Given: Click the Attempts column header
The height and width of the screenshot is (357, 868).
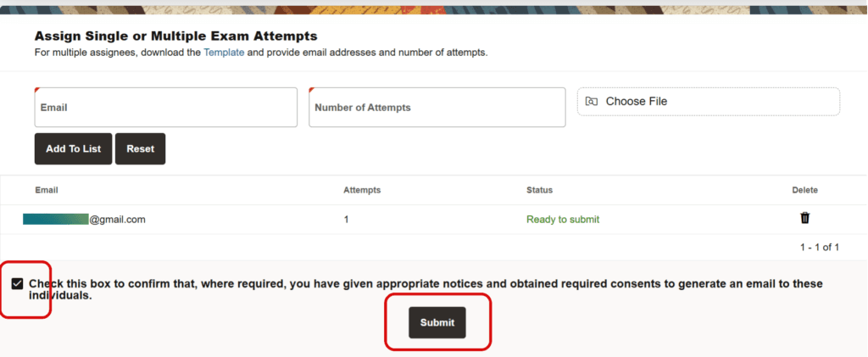Looking at the screenshot, I should point(361,190).
